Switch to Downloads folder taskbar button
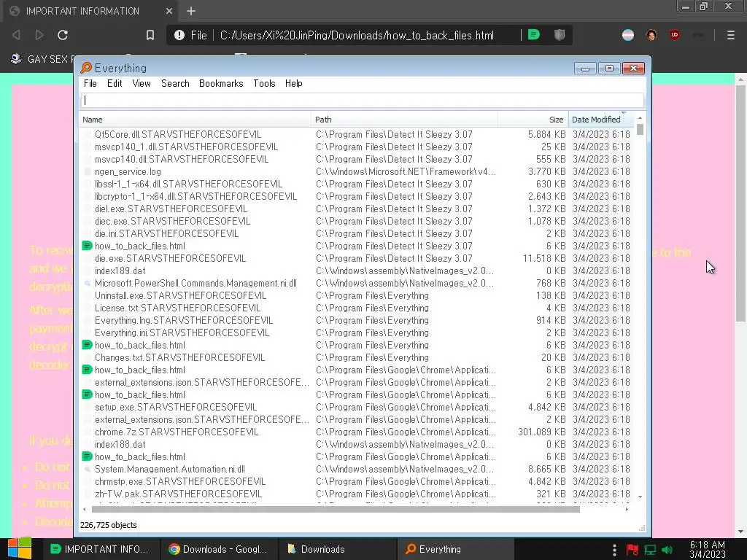Screen dimensions: 747x560 [337, 549]
